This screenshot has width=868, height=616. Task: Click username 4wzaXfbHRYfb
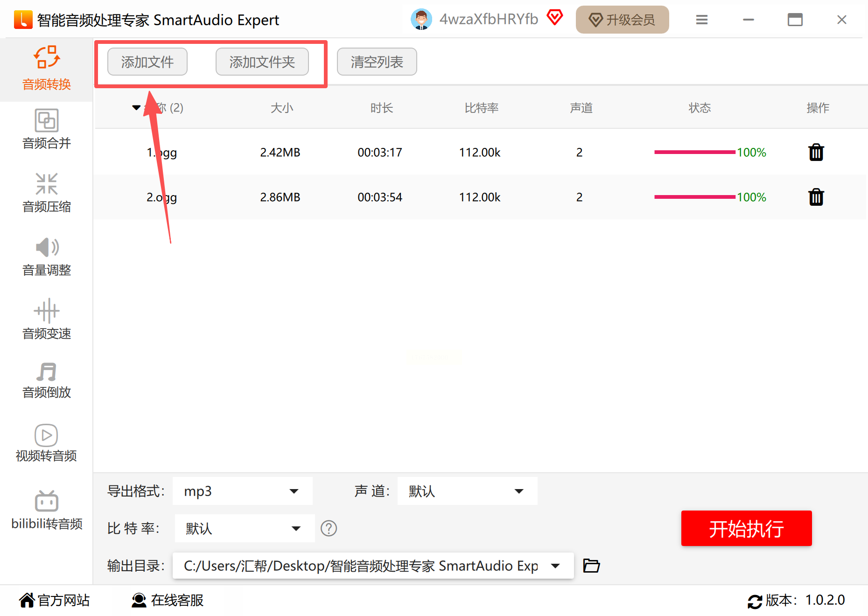click(489, 19)
